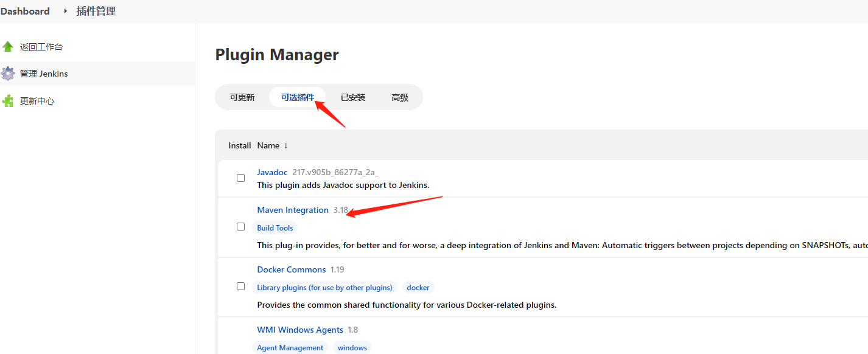868x354 pixels.
Task: Click the docker category tag
Action: pyautogui.click(x=418, y=288)
